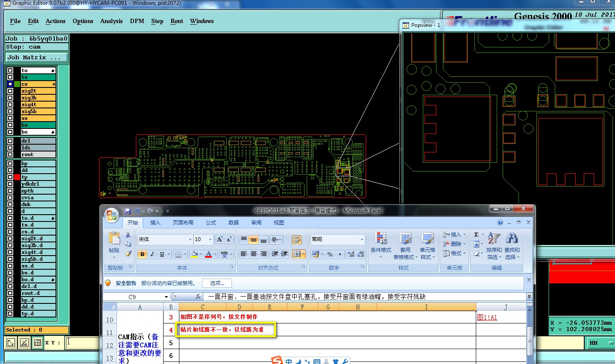Toggle the 'drl' layer checkbox

click(10, 141)
